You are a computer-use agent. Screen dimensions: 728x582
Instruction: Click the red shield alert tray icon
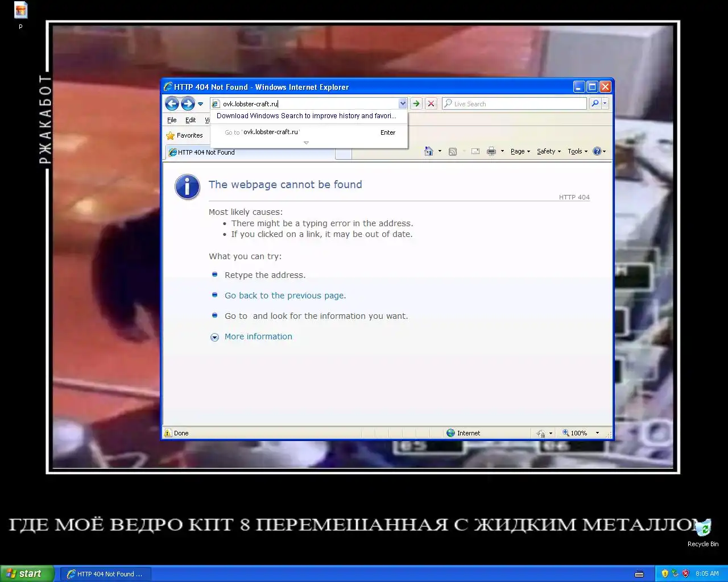tap(685, 574)
